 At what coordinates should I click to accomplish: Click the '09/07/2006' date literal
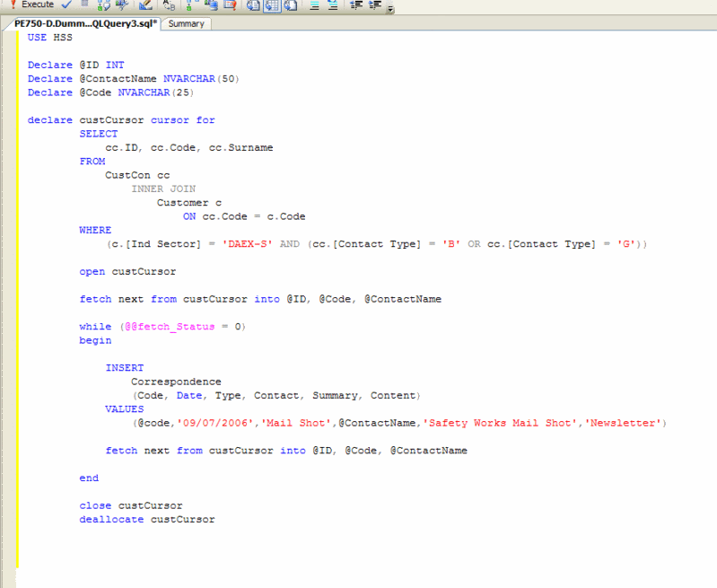coord(214,423)
